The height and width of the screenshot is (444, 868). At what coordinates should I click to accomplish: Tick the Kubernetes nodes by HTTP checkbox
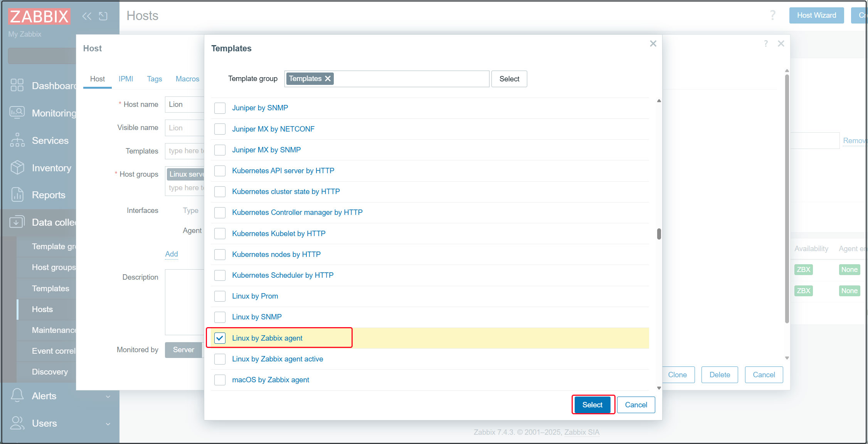220,255
